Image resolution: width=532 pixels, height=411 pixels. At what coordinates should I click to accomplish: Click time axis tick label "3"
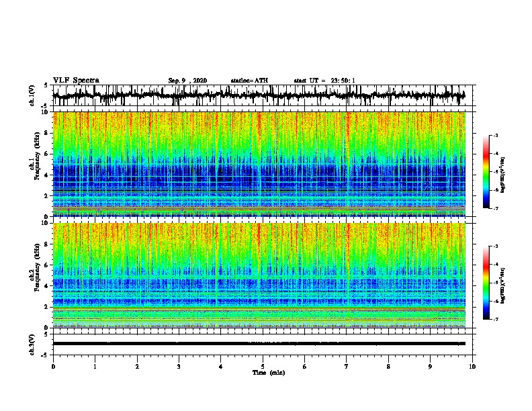[179, 367]
